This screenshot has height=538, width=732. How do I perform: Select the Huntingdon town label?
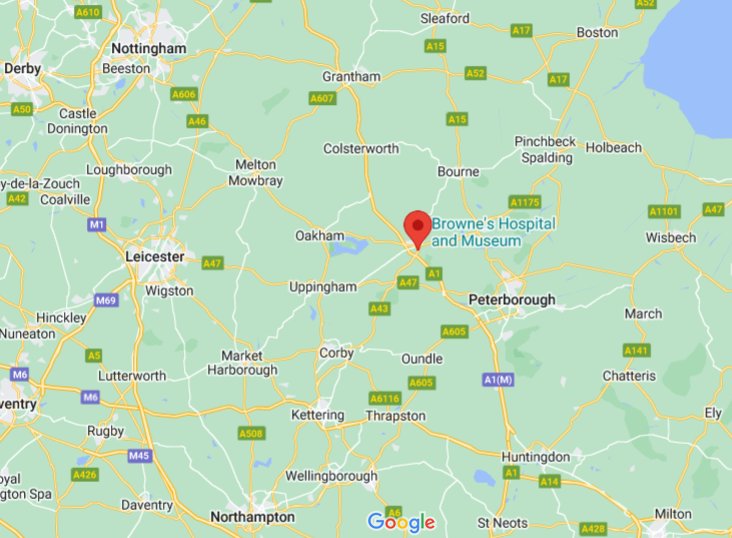(x=536, y=457)
